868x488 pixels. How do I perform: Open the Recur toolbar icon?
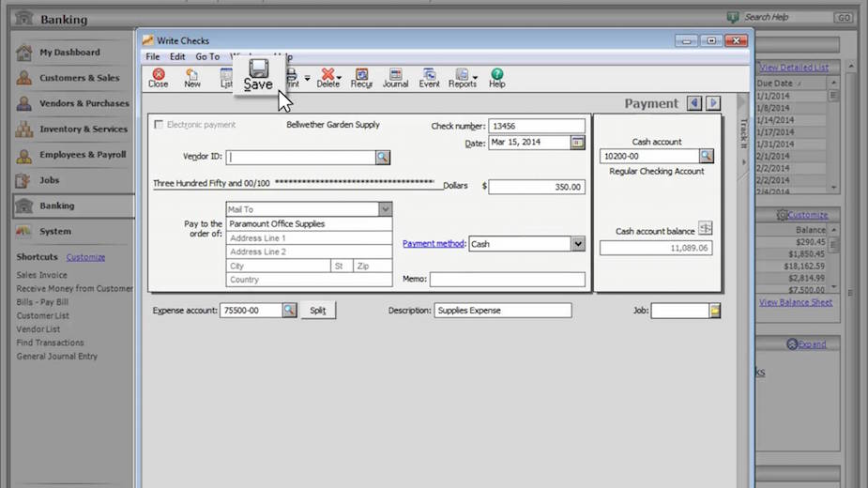(361, 78)
